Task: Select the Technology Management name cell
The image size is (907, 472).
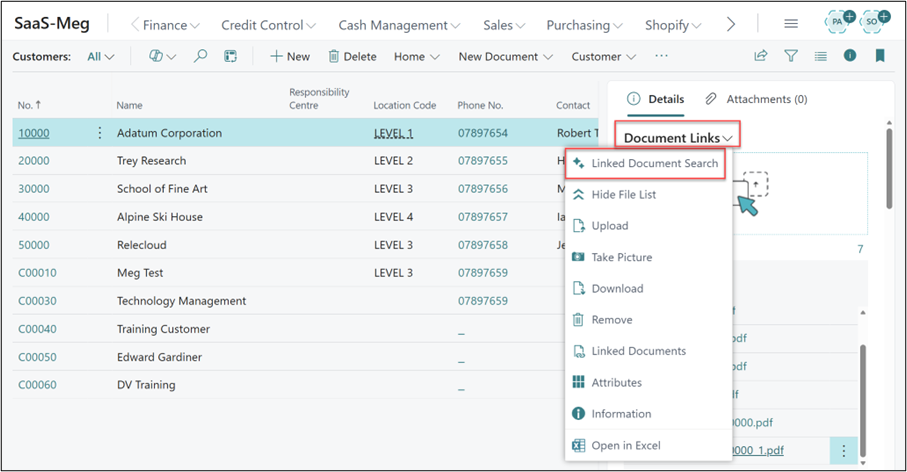Action: pos(181,301)
